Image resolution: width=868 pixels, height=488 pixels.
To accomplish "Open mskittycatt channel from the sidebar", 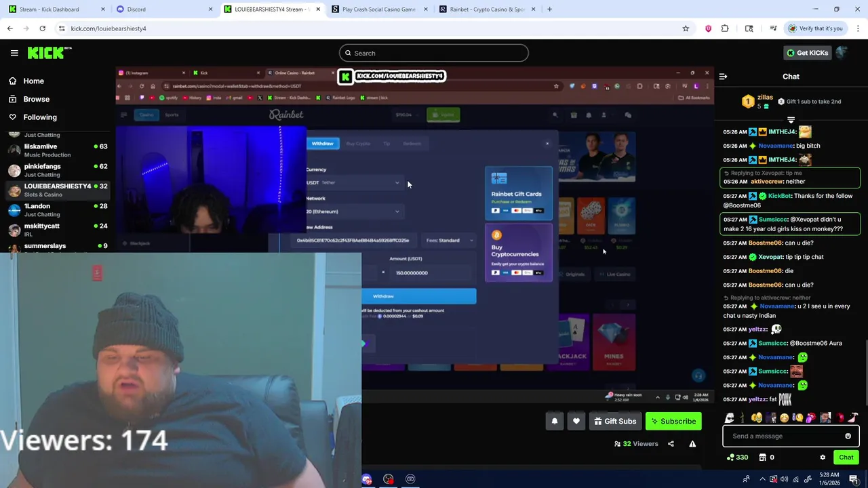I will point(57,230).
